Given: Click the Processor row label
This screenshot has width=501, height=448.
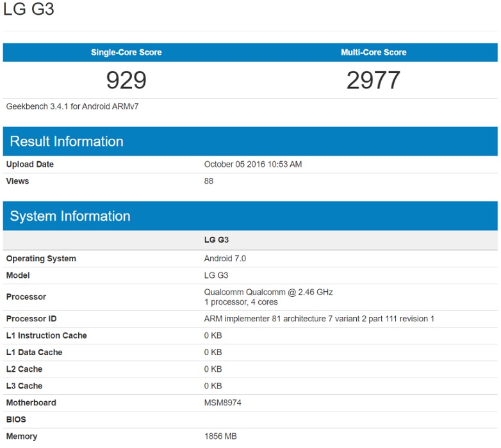Looking at the screenshot, I should [26, 297].
